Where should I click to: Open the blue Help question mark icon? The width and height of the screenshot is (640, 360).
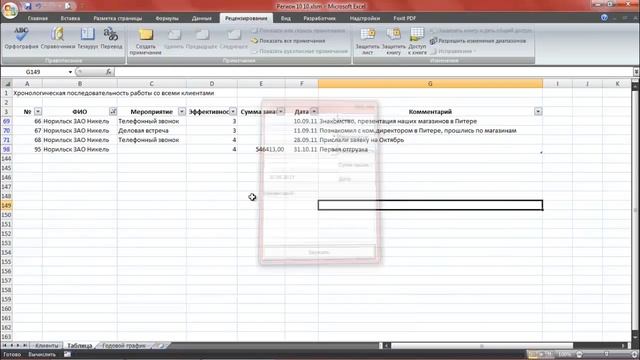point(604,18)
